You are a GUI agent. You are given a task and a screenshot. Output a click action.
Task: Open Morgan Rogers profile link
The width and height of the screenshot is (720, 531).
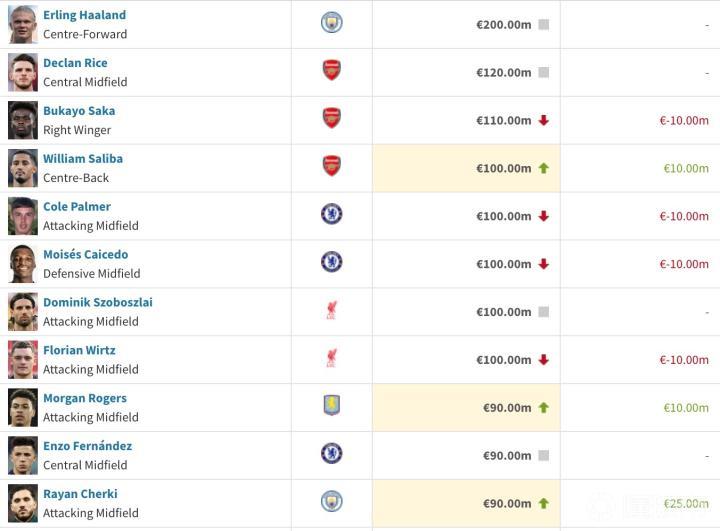click(x=85, y=398)
